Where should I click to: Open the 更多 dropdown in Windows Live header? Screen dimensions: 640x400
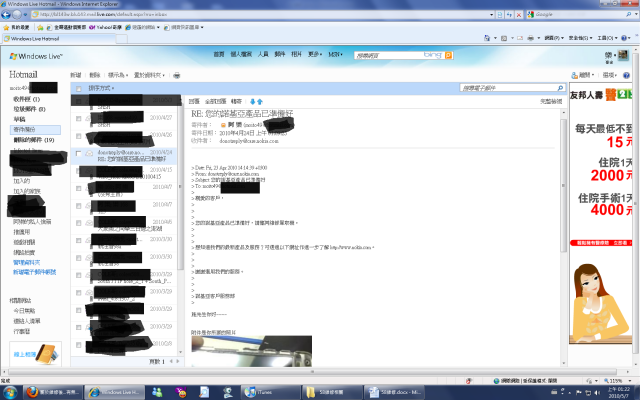pos(315,54)
